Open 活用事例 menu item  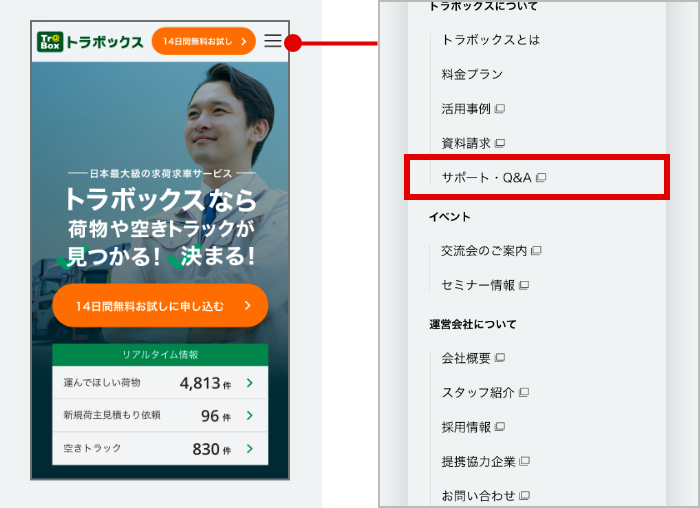pyautogui.click(x=473, y=108)
